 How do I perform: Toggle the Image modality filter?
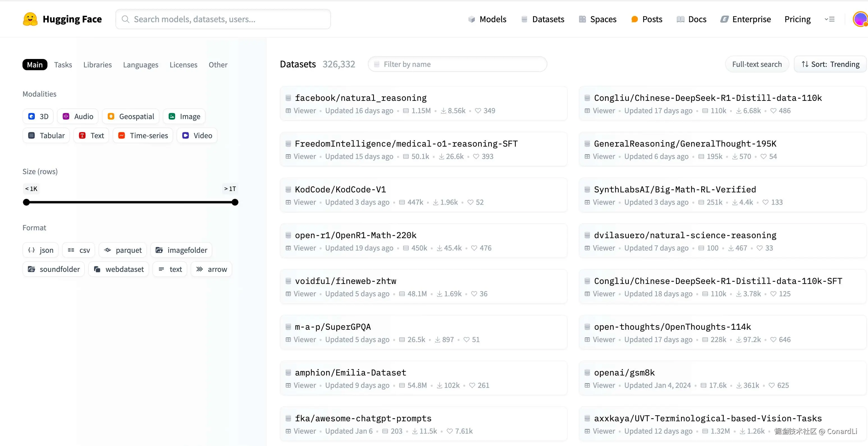(184, 116)
